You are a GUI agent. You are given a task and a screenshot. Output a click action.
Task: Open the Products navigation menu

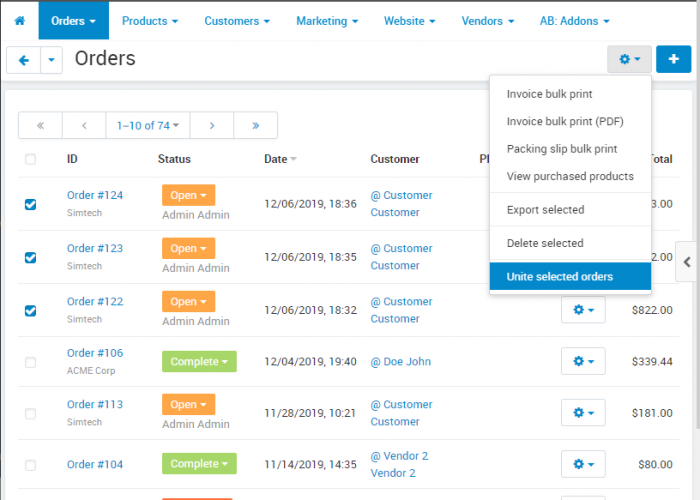point(150,21)
